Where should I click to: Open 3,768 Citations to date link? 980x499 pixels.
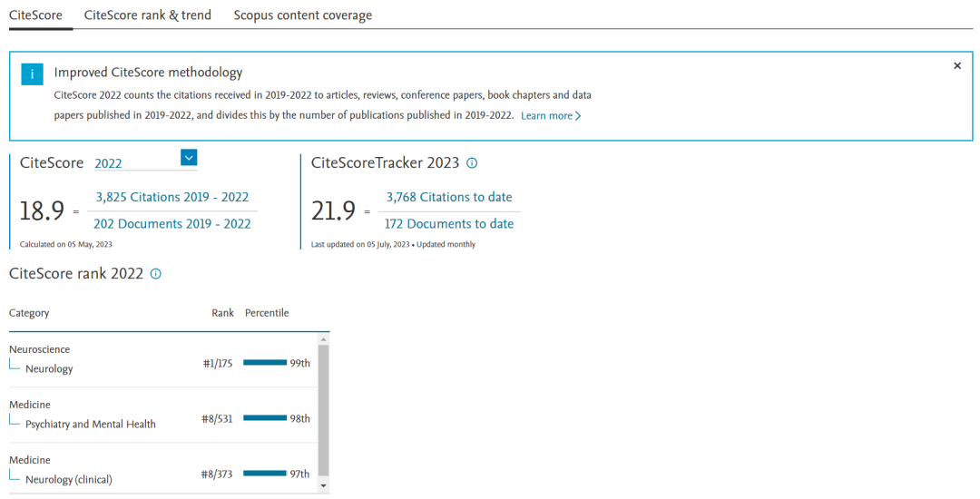point(449,197)
